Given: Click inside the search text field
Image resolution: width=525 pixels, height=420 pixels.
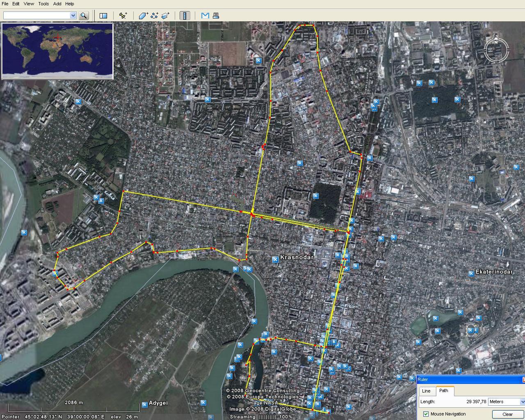Looking at the screenshot, I should [x=36, y=16].
